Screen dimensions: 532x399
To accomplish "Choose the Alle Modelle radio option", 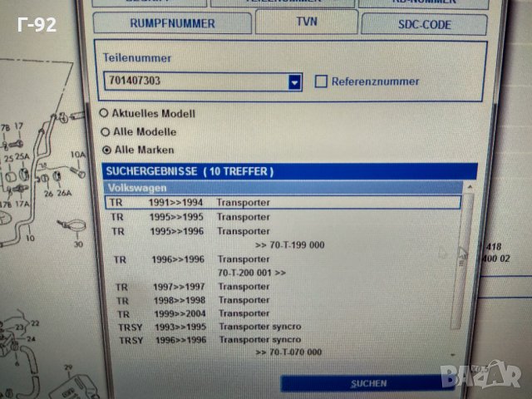I will pos(105,131).
